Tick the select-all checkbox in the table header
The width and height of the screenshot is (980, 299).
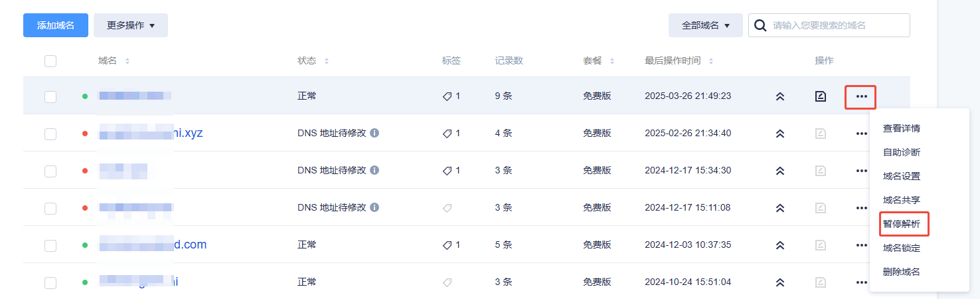(x=50, y=61)
